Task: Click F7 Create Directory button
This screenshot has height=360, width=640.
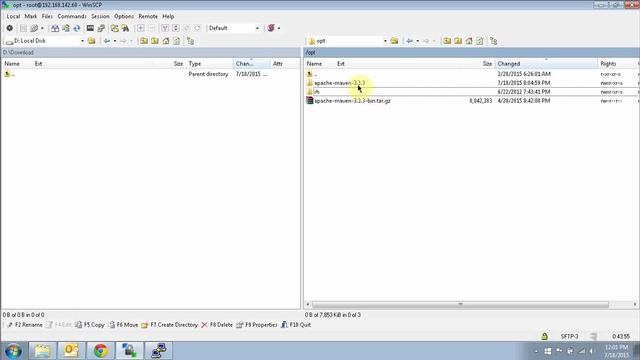Action: tap(169, 325)
